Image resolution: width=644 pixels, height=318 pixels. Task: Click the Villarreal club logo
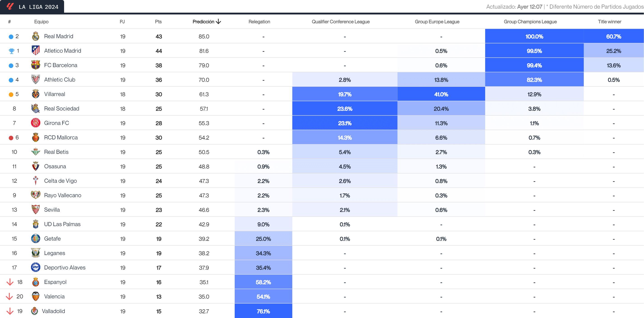[35, 94]
